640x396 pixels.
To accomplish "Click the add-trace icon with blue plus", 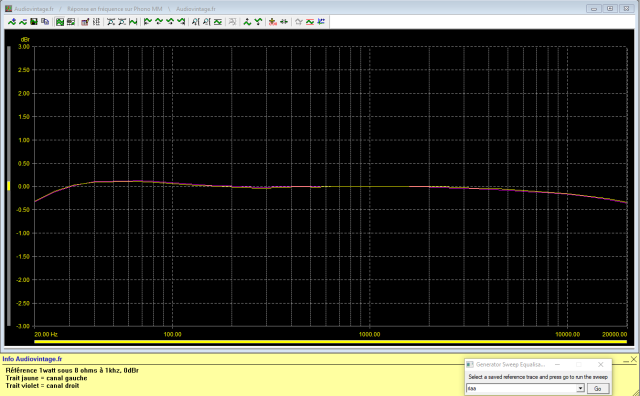I will coord(12,22).
